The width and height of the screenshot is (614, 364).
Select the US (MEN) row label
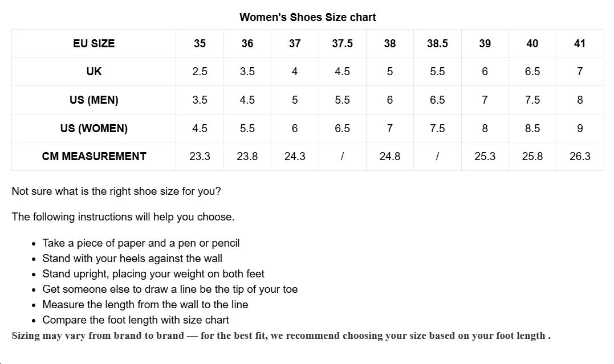93,100
